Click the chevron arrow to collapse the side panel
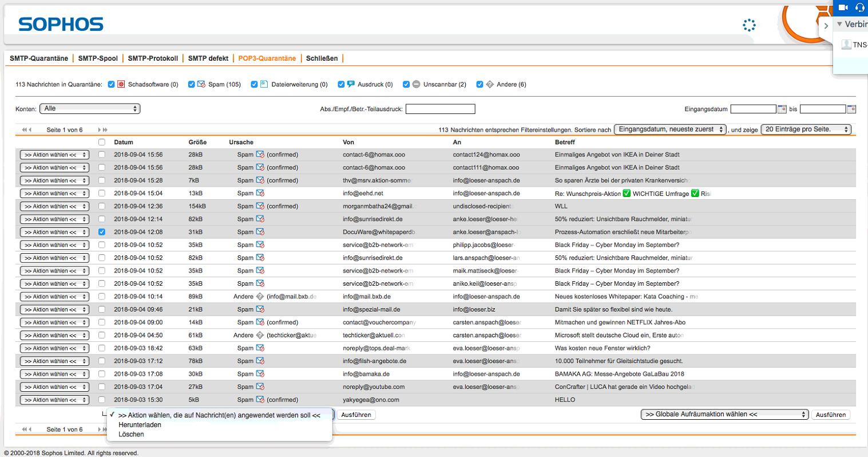This screenshot has height=457, width=868. click(x=826, y=26)
